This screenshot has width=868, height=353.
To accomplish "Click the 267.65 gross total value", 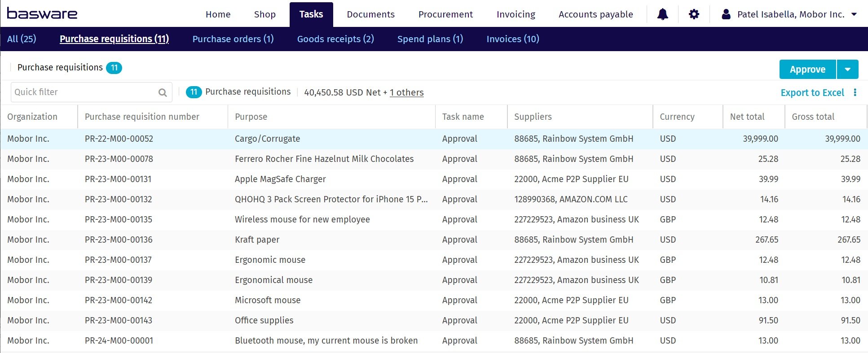I will click(x=849, y=240).
